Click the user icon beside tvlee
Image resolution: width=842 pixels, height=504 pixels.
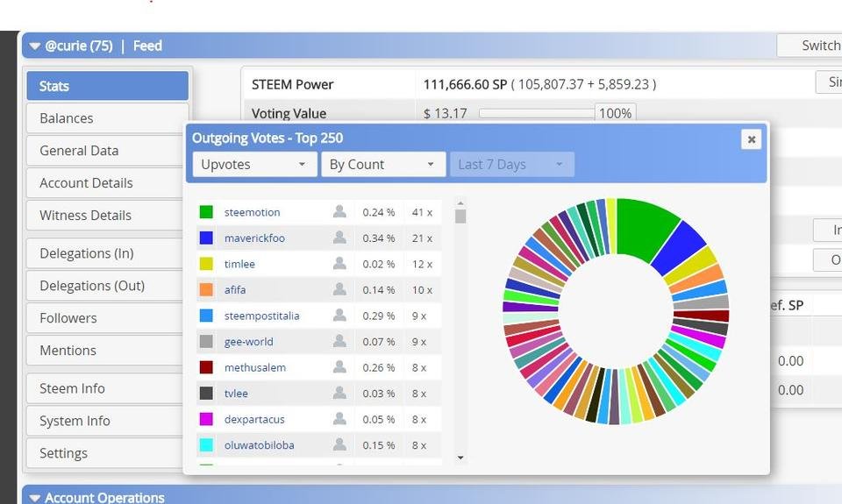pos(339,393)
